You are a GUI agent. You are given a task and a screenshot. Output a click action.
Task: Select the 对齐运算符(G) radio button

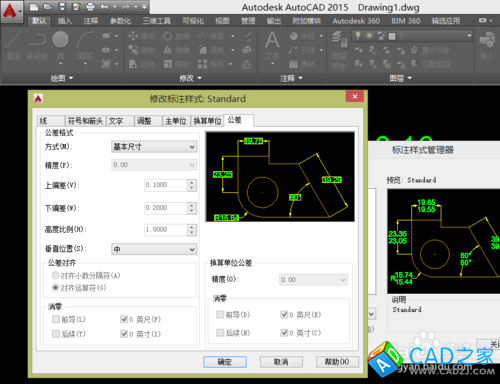(x=55, y=287)
